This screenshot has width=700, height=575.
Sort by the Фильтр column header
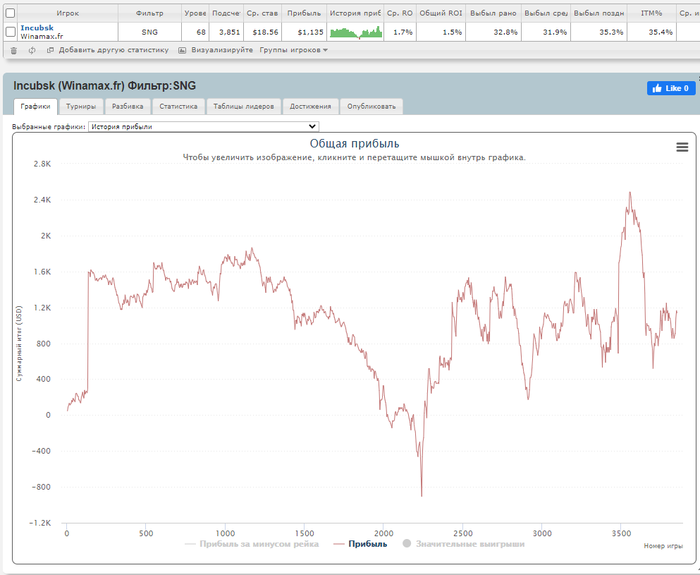(x=150, y=13)
